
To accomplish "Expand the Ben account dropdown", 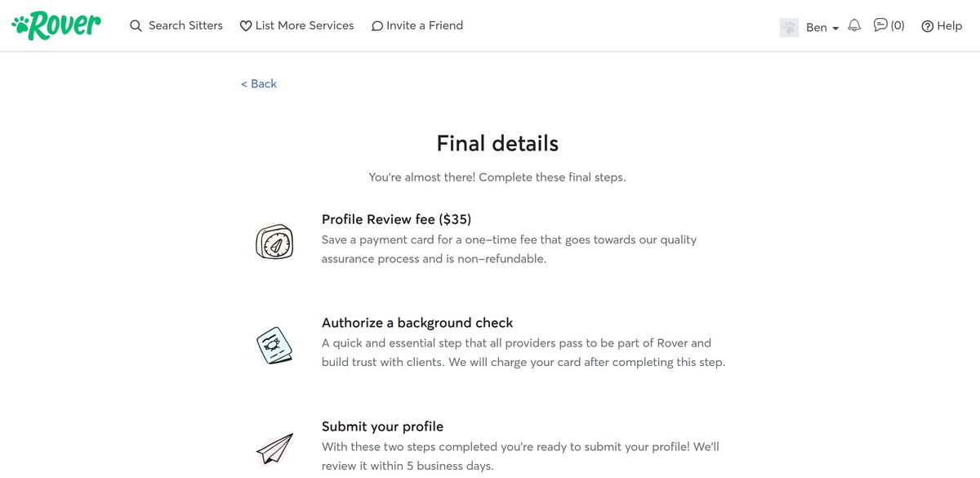I will click(x=816, y=27).
